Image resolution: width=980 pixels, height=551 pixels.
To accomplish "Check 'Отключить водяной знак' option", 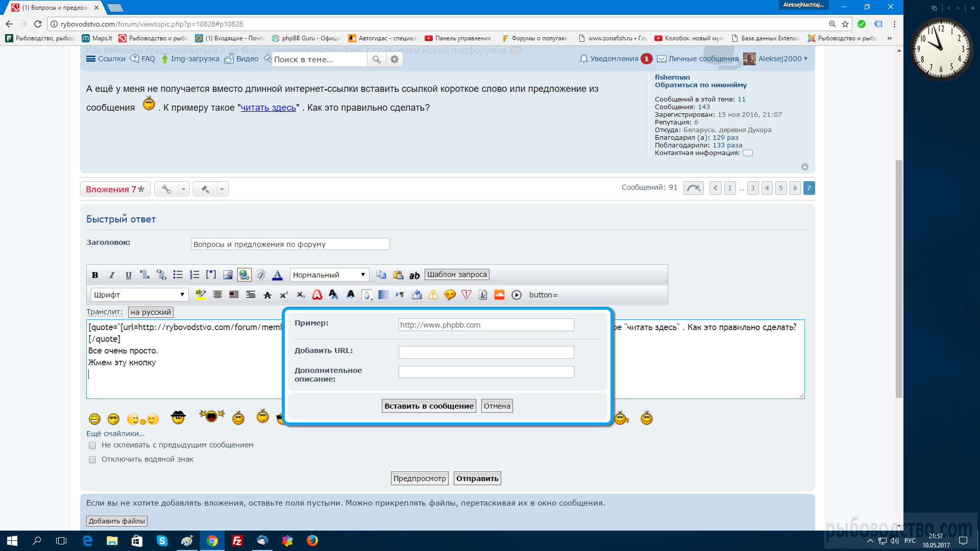I will (92, 460).
